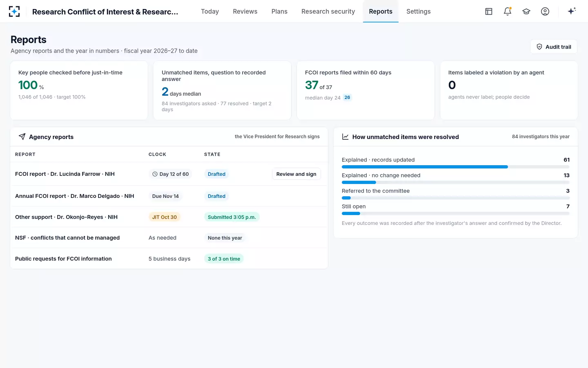
Task: Open the Plans tab
Action: coord(279,11)
